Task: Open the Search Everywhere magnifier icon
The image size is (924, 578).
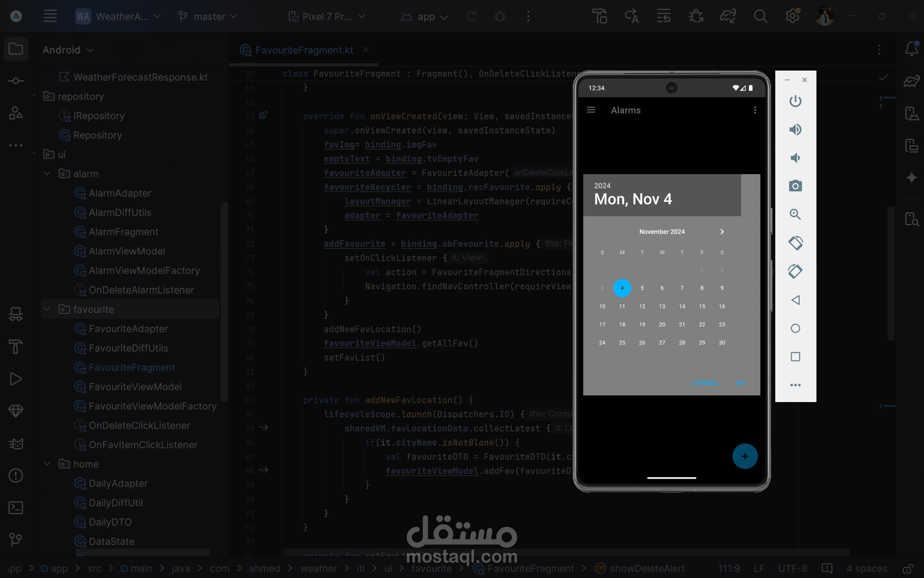Action: coord(760,16)
